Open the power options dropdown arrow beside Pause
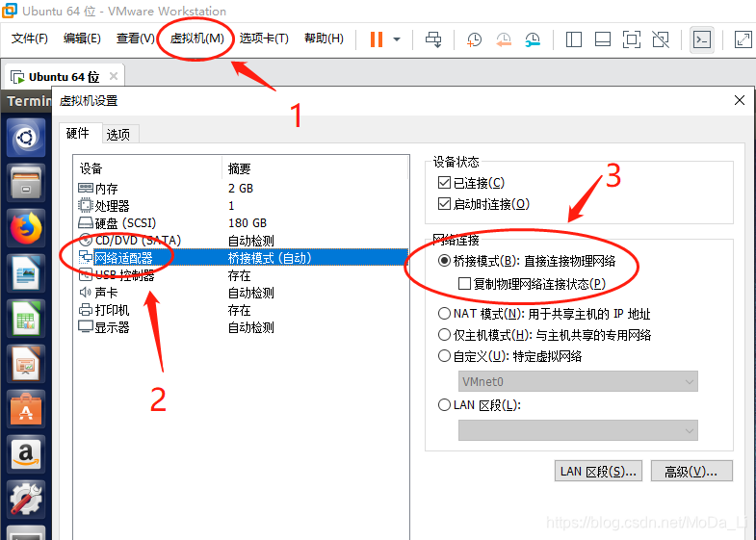 tap(397, 39)
